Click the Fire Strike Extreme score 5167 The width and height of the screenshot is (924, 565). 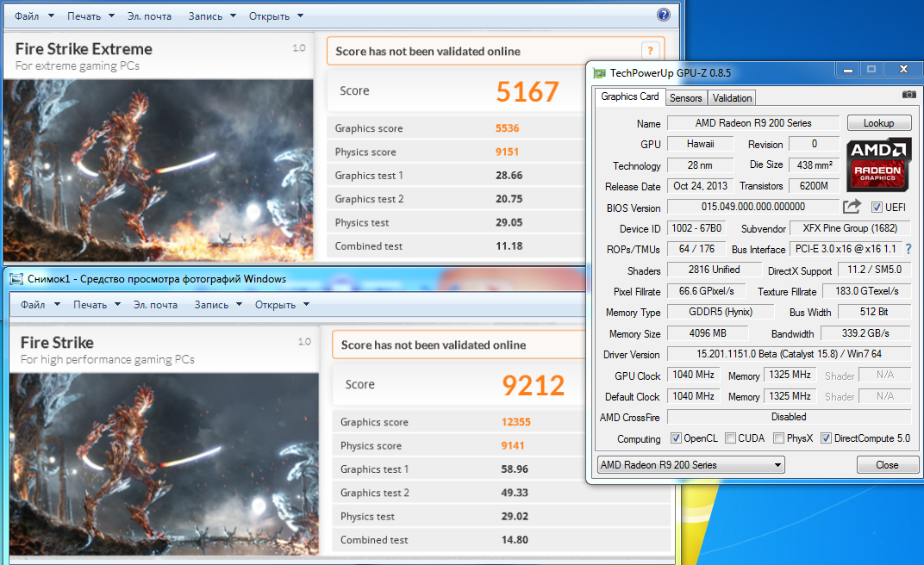pos(528,92)
